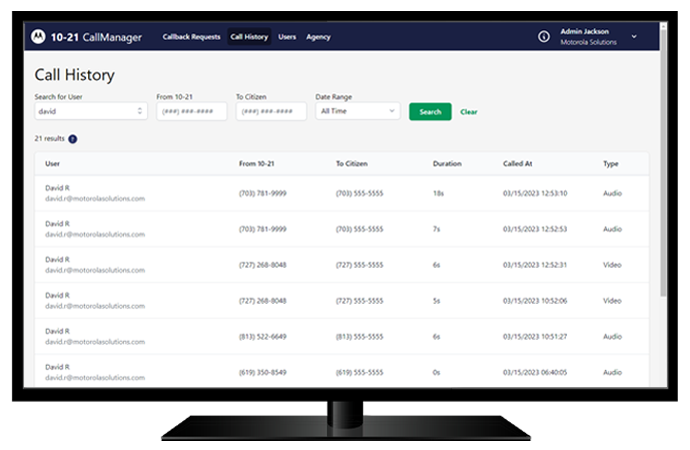Image resolution: width=690 pixels, height=450 pixels.
Task: Go to Callback Requests tab
Action: (x=191, y=37)
